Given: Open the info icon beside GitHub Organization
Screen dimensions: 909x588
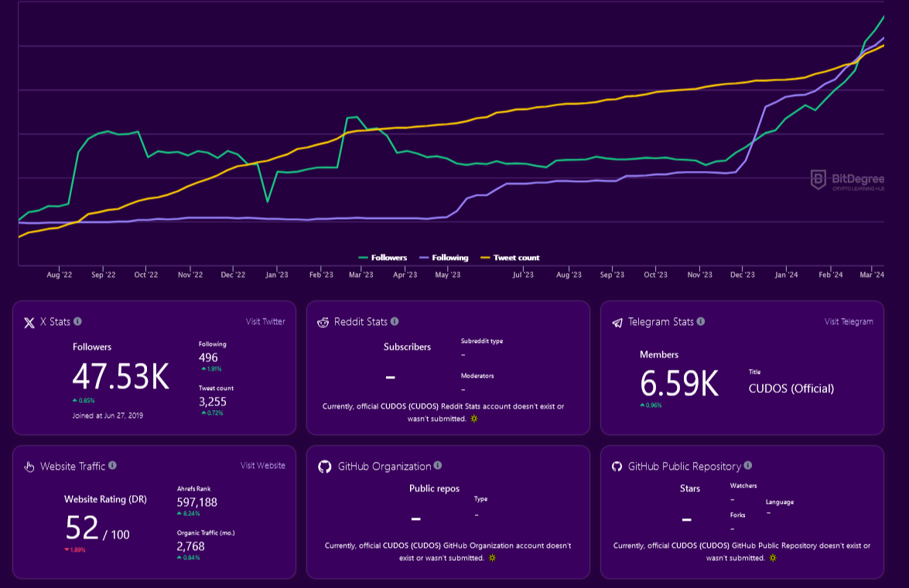Looking at the screenshot, I should point(438,465).
